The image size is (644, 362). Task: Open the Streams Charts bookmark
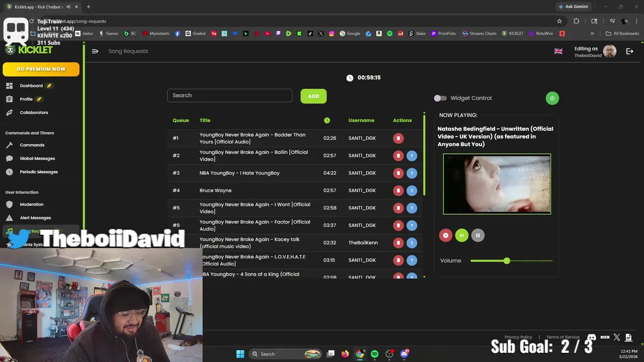pyautogui.click(x=479, y=34)
